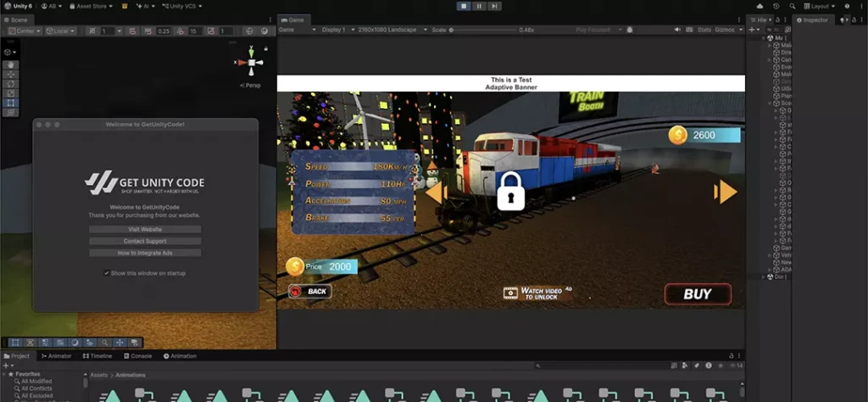Open the Asset Store dropdown
Viewport: 868px width, 402px height.
(x=92, y=6)
